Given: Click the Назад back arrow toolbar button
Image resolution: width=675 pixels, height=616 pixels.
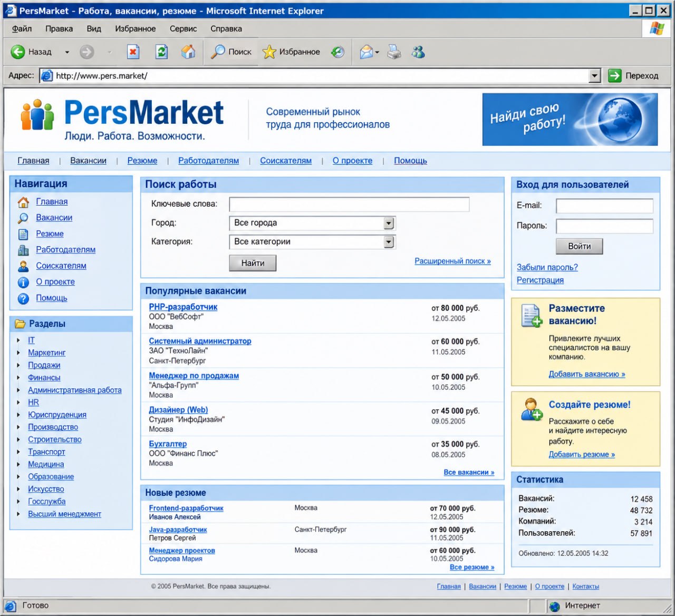Looking at the screenshot, I should [31, 52].
